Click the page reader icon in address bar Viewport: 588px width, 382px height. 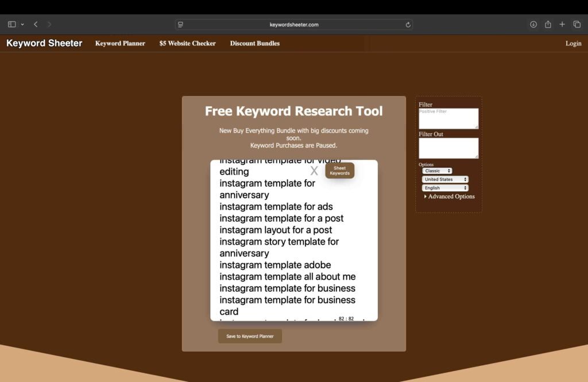180,25
